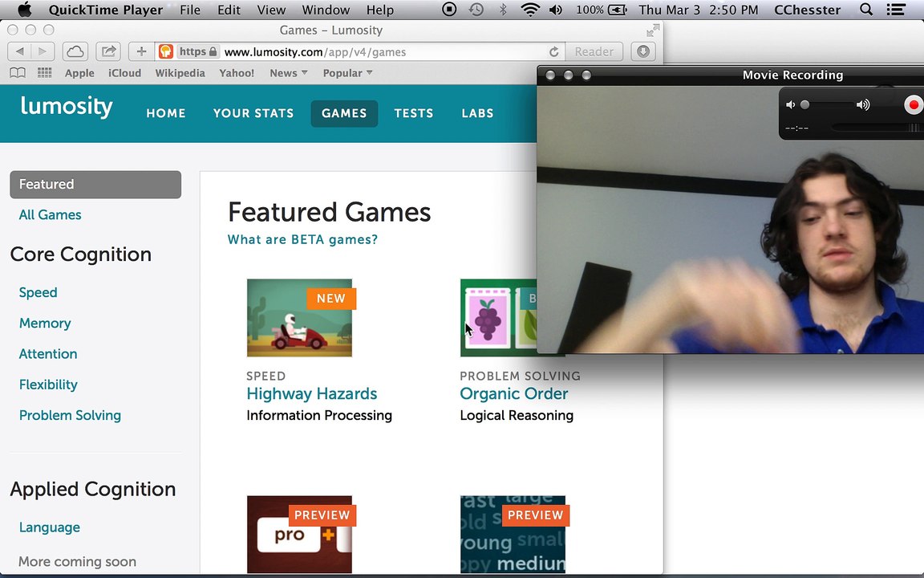
Task: Select Featured in the sidebar
Action: point(95,185)
